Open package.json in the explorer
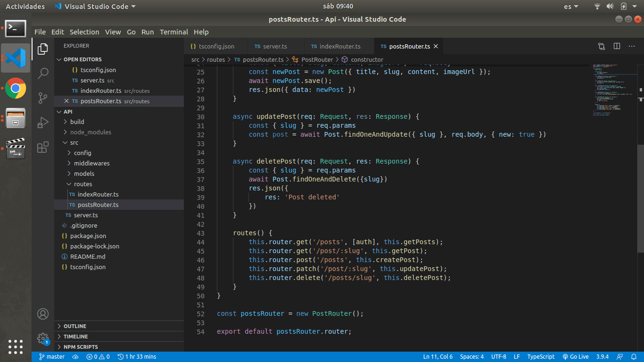This screenshot has height=362, width=644. tap(88, 236)
